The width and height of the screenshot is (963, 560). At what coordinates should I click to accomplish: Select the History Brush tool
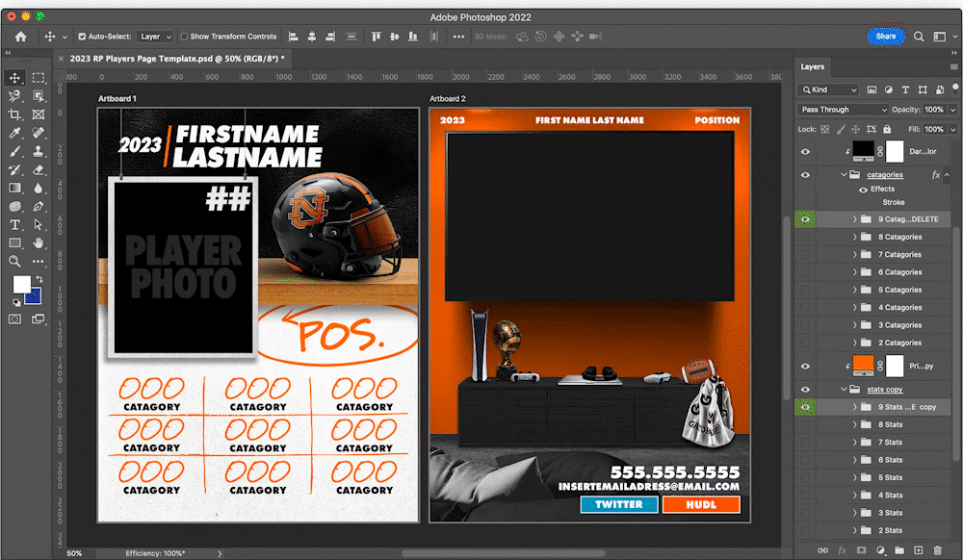[14, 170]
